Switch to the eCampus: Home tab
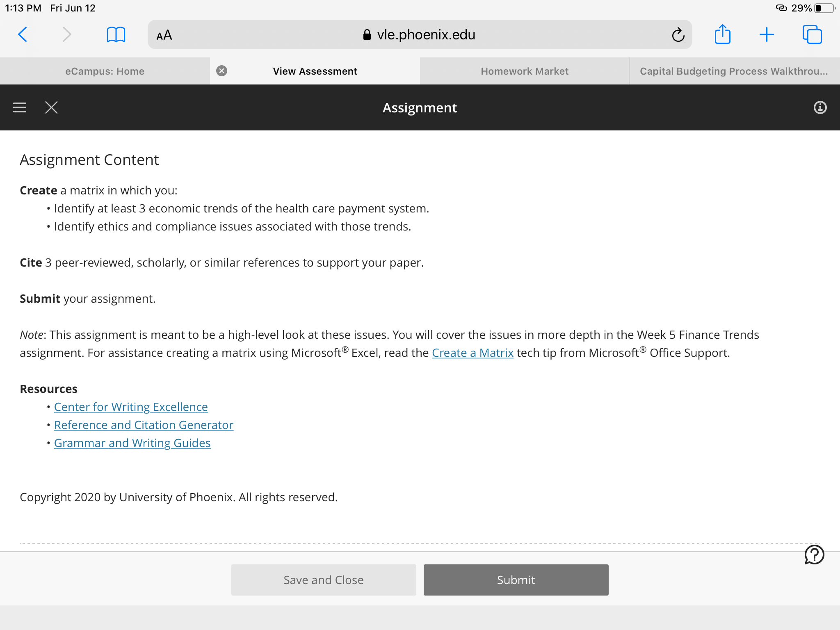 pos(105,71)
